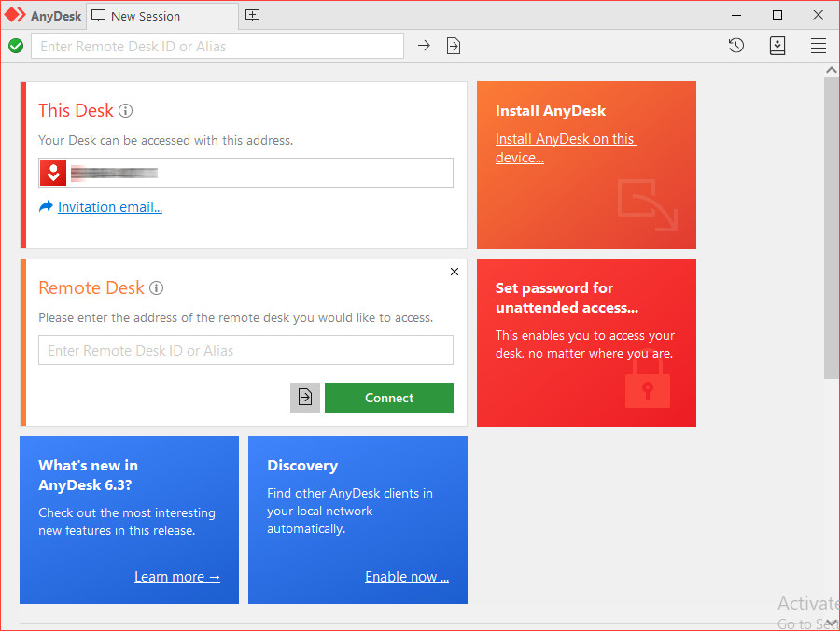The image size is (840, 631).
Task: Open the Invitation email link
Action: pos(110,207)
